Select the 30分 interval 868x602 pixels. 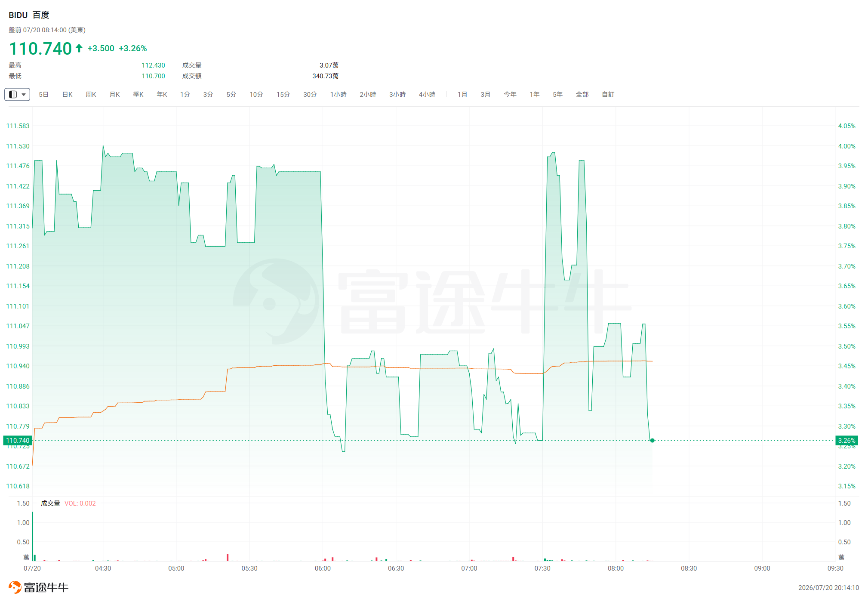click(310, 94)
